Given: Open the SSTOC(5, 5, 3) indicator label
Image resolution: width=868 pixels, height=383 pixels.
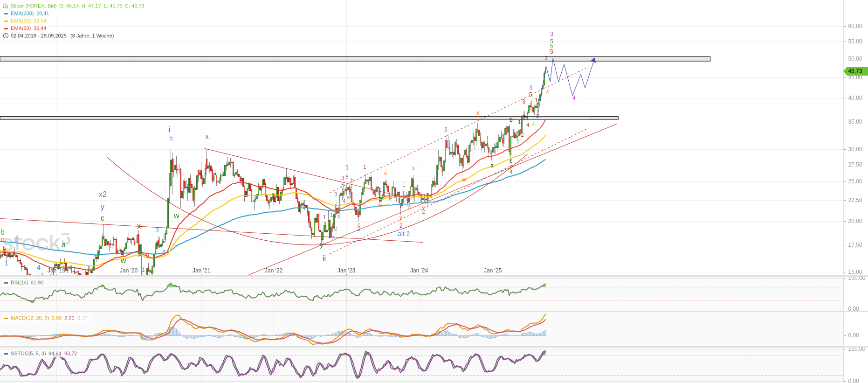Looking at the screenshot, I should click(28, 354).
